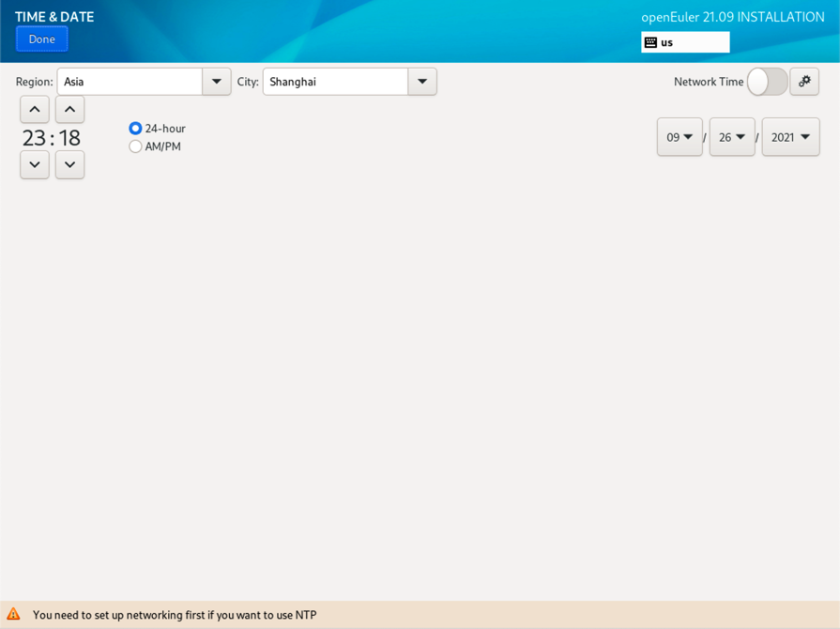Click the minute increase up arrow
Screen dimensions: 840x629
pyautogui.click(x=69, y=110)
